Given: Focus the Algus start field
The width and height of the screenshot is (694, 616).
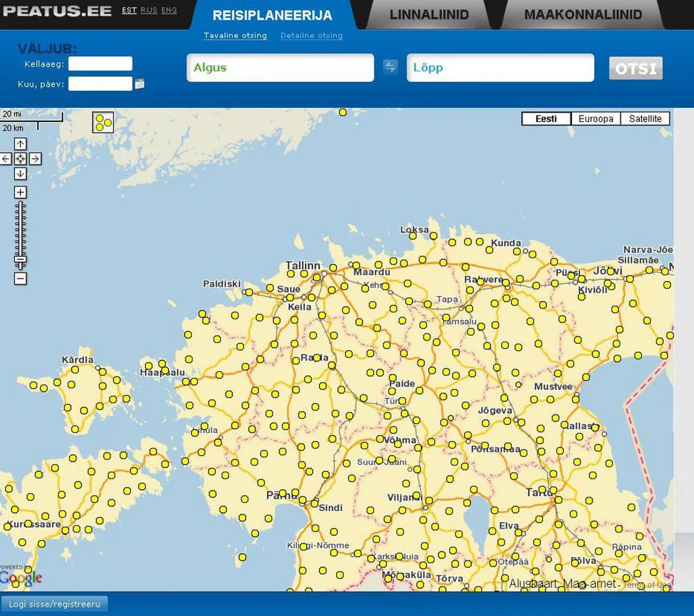Looking at the screenshot, I should pos(280,68).
